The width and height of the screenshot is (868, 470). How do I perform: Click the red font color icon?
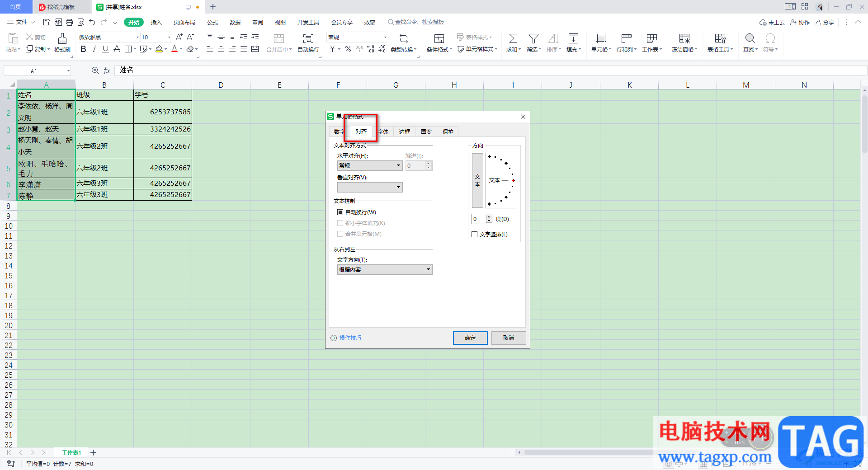175,49
